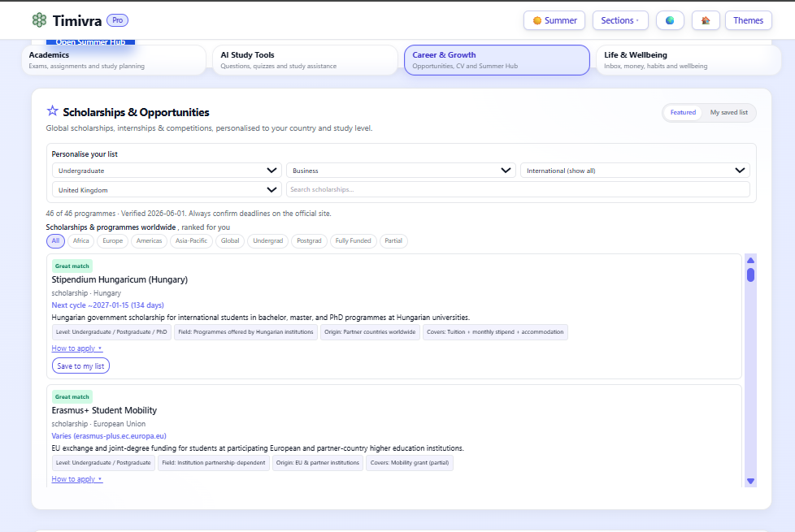Toggle the Fully Funded filter chip
The image size is (795, 532).
(x=353, y=240)
